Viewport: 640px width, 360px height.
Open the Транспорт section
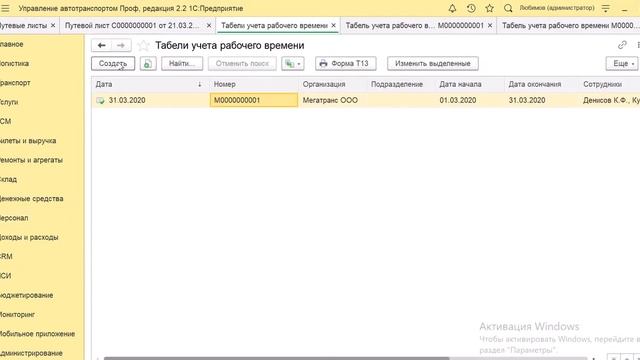[15, 83]
